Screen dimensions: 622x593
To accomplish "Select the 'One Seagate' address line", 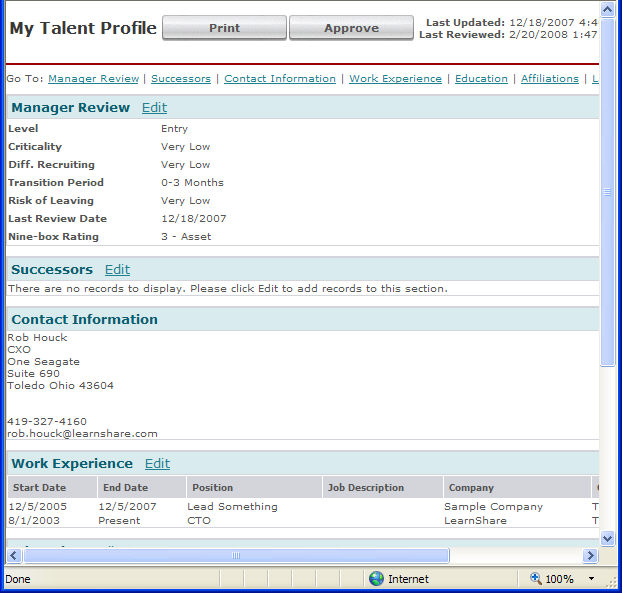I will coord(44,362).
